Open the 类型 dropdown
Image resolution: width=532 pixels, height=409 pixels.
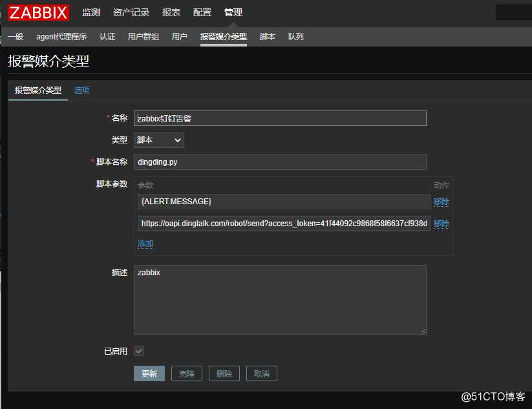pyautogui.click(x=159, y=140)
